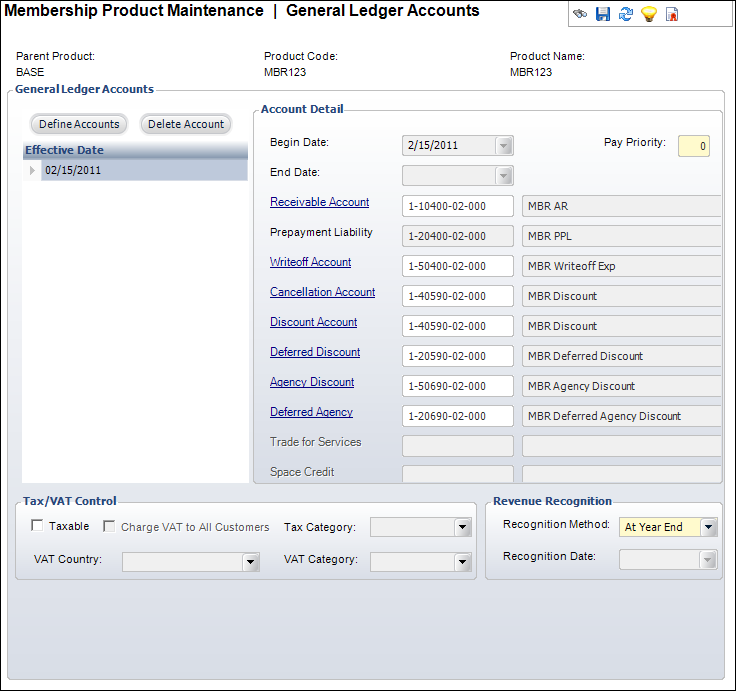This screenshot has width=736, height=691.
Task: Click the binoculars search icon
Action: click(580, 14)
